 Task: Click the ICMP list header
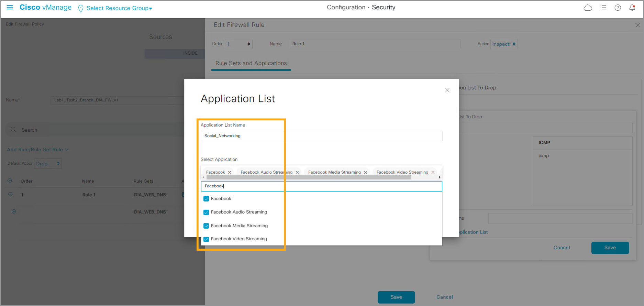582,143
